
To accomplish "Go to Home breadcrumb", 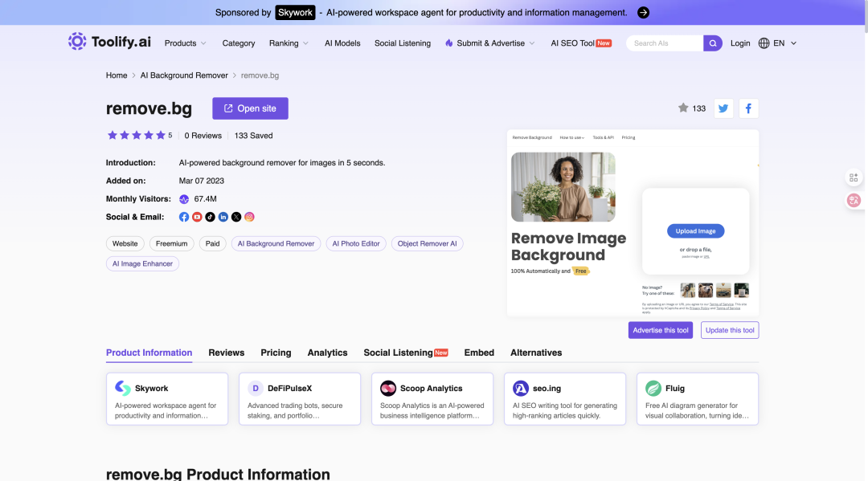I will 117,75.
